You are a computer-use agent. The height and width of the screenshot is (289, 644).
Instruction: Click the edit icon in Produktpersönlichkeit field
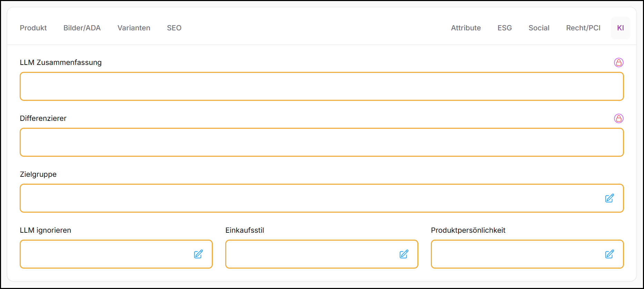point(609,254)
